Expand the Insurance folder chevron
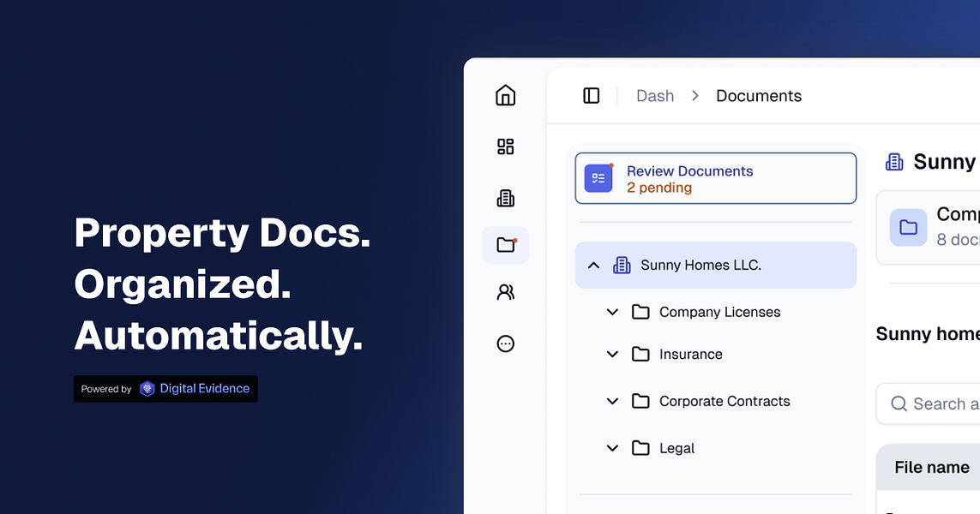980x514 pixels. (x=612, y=354)
